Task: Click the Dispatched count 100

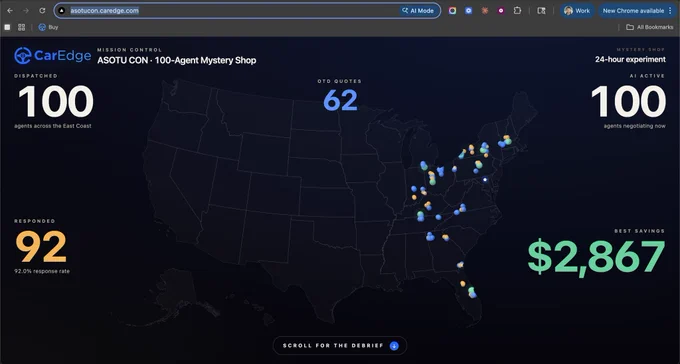Action: [56, 101]
